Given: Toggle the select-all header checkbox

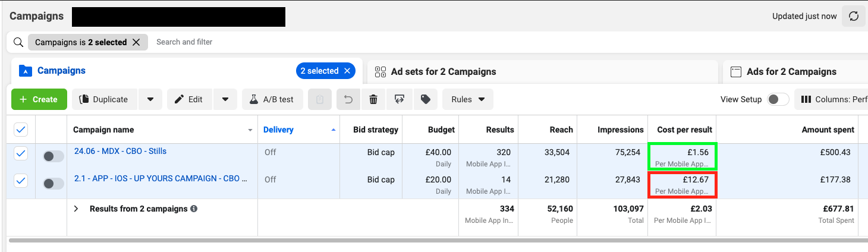Looking at the screenshot, I should [x=21, y=129].
